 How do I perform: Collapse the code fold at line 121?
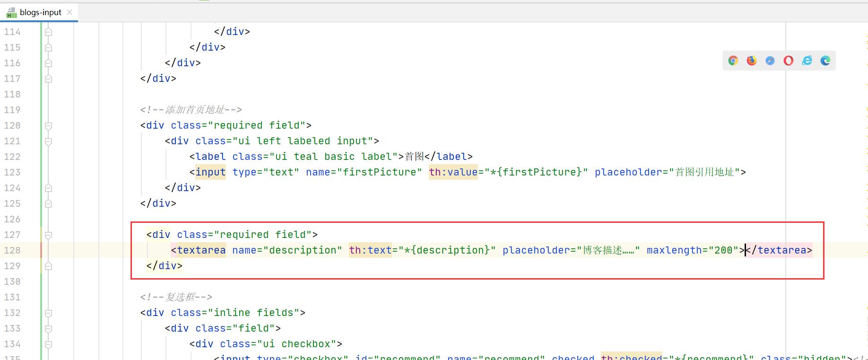48,141
